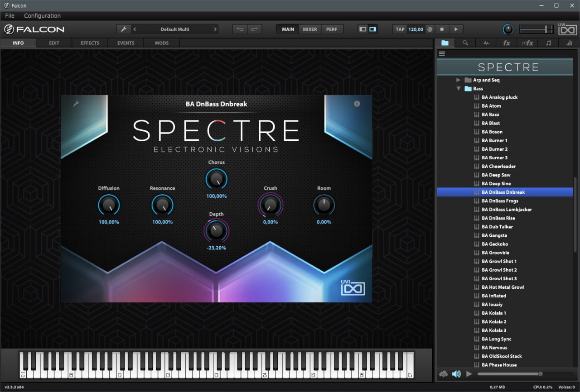Click the Diffusion knob
The image size is (580, 392).
(x=109, y=206)
